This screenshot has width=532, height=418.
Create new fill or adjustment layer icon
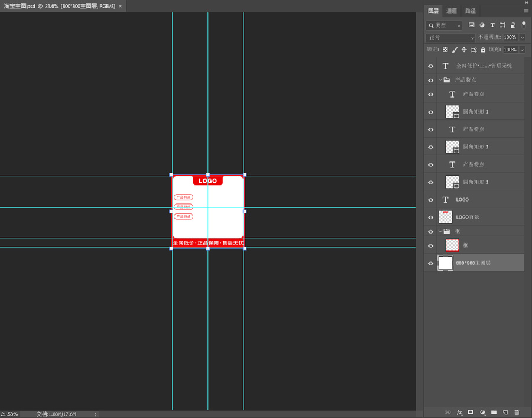pos(482,412)
